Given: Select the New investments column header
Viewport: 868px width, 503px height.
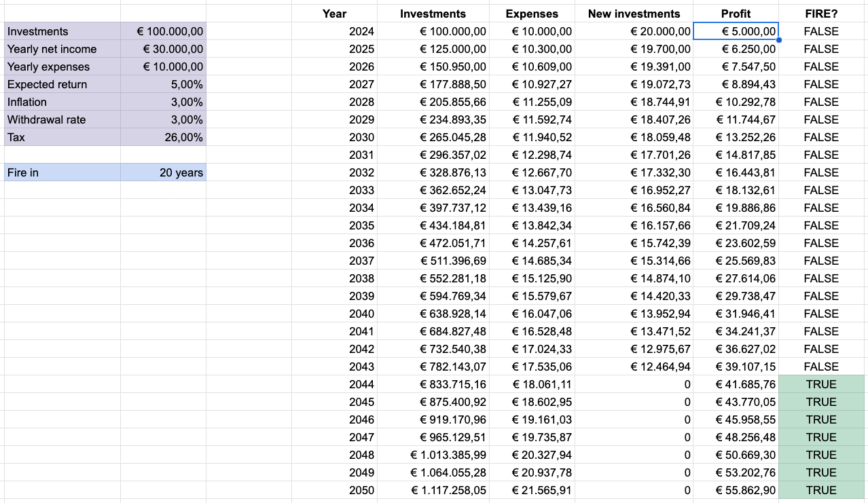Looking at the screenshot, I should [x=634, y=14].
